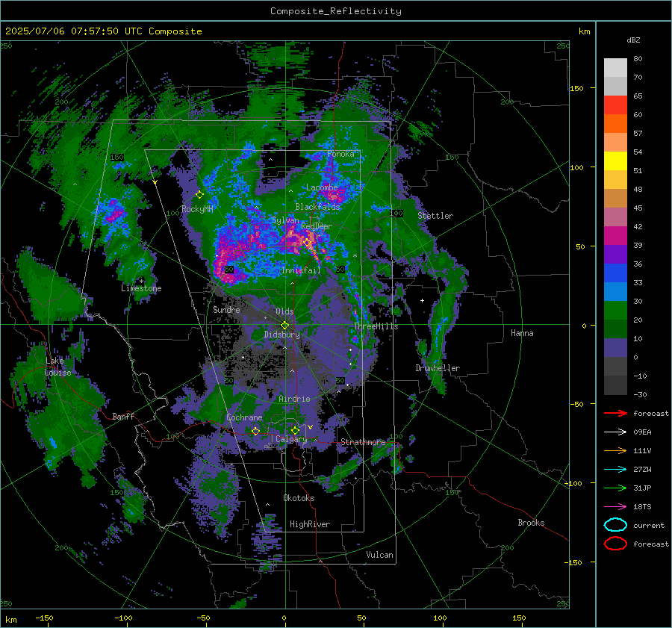
Task: Click the Cochrane town label
Action: (x=244, y=417)
